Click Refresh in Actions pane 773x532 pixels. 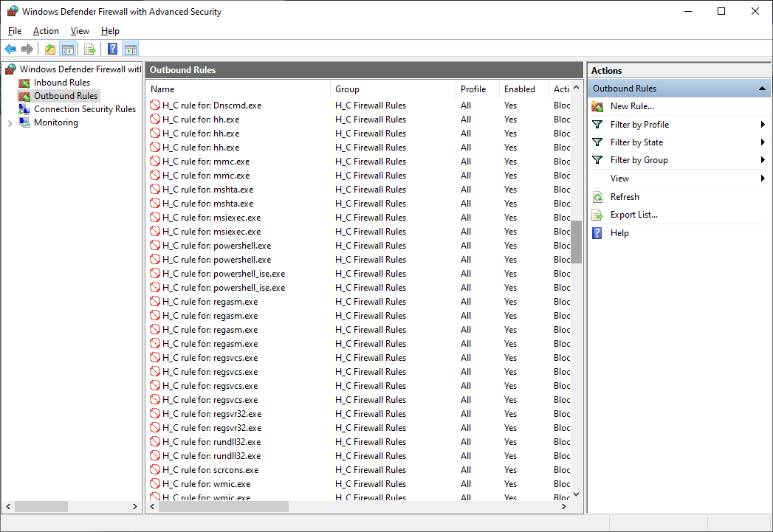click(x=625, y=197)
